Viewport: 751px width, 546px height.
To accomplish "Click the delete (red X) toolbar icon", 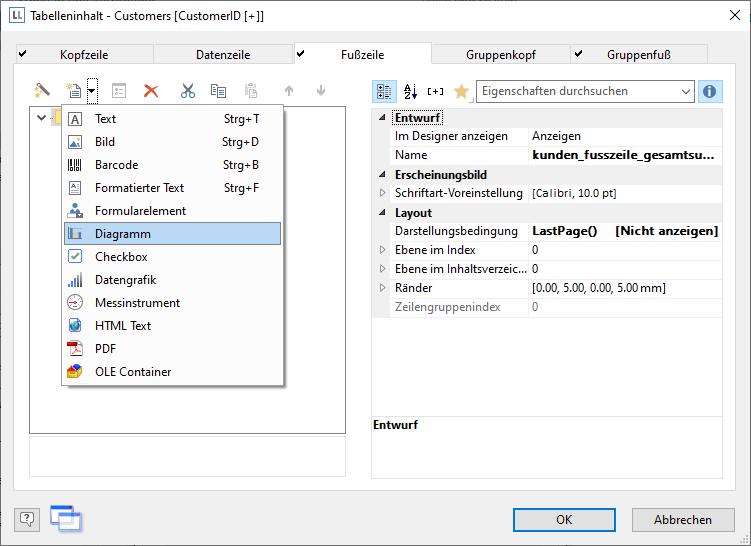I will click(151, 91).
